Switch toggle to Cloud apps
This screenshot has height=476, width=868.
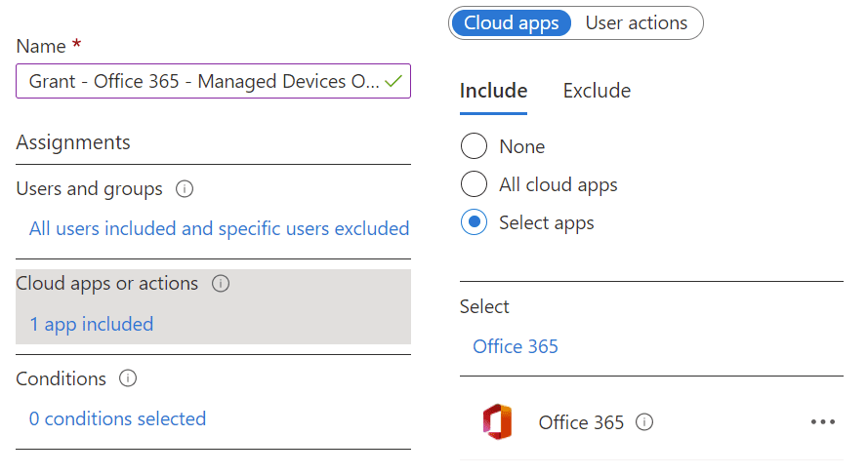pos(511,23)
